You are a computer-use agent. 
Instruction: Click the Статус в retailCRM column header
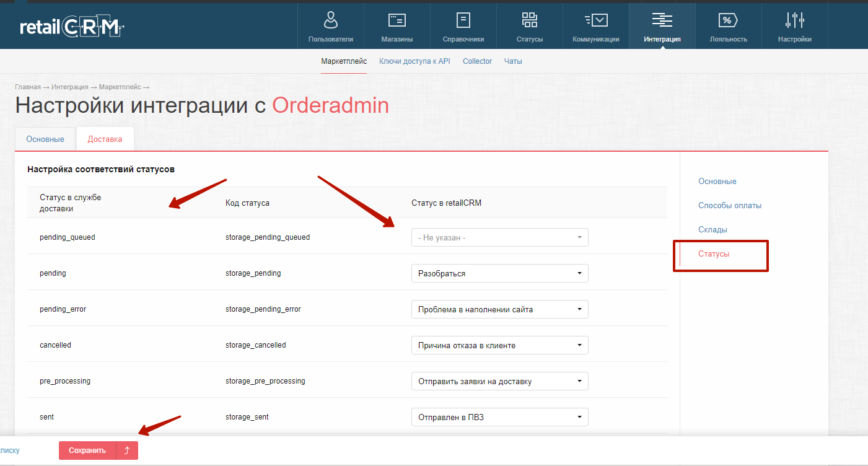click(x=446, y=203)
